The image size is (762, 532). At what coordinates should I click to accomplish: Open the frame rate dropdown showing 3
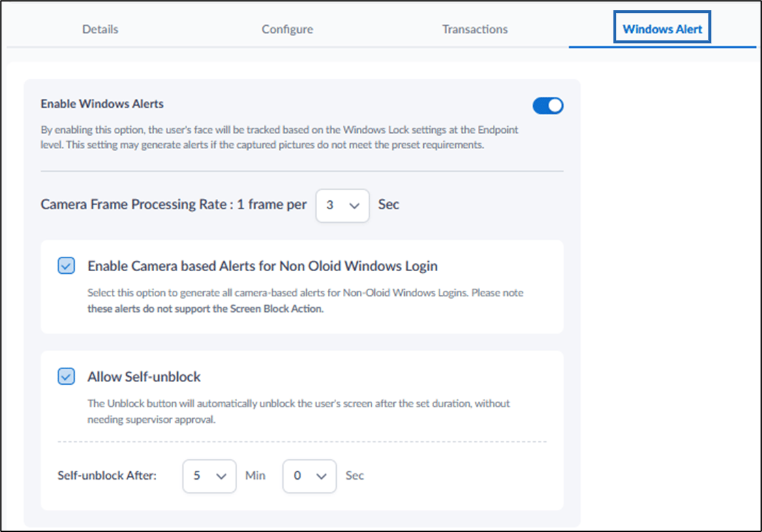point(342,206)
